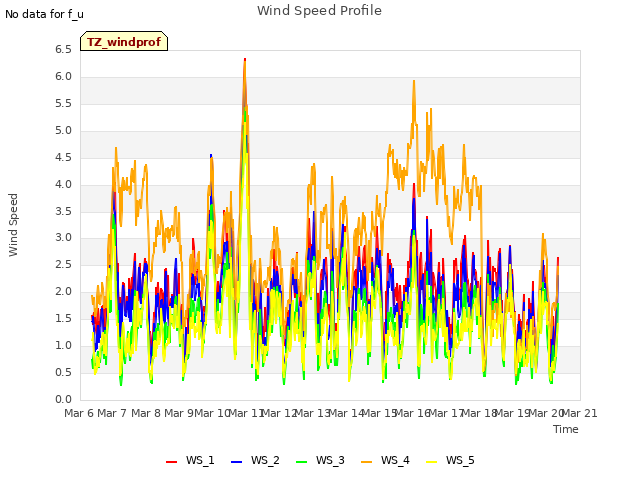Screen dimensions: 640x480
Task: Click the 4.0 y-axis tick label
Action: (x=63, y=184)
